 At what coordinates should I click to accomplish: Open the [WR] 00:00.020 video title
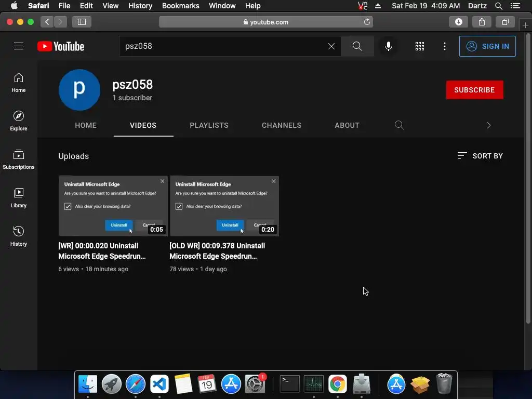102,251
